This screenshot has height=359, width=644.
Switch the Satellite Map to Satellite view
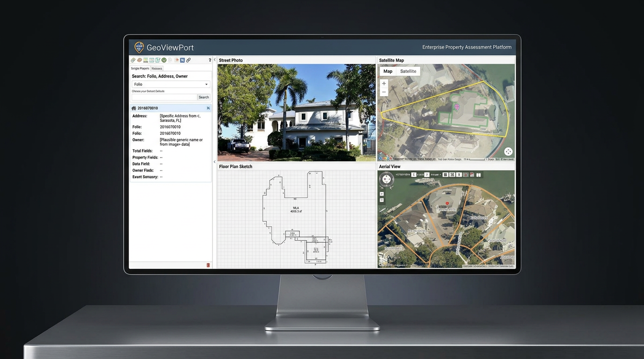click(x=408, y=71)
